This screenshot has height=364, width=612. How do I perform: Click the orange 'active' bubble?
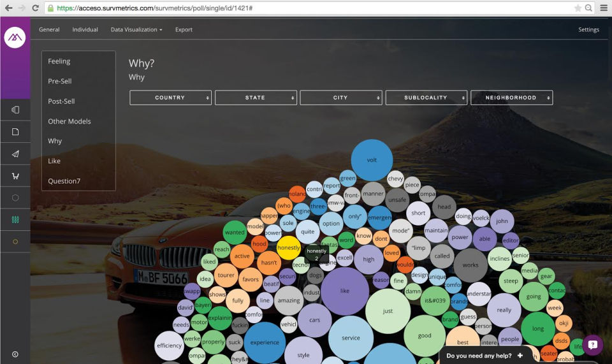point(242,256)
